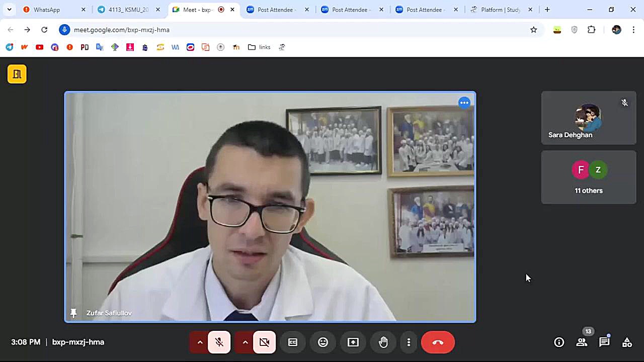Open the PD bookmark
Screen dimensions: 644x362
tap(85, 47)
